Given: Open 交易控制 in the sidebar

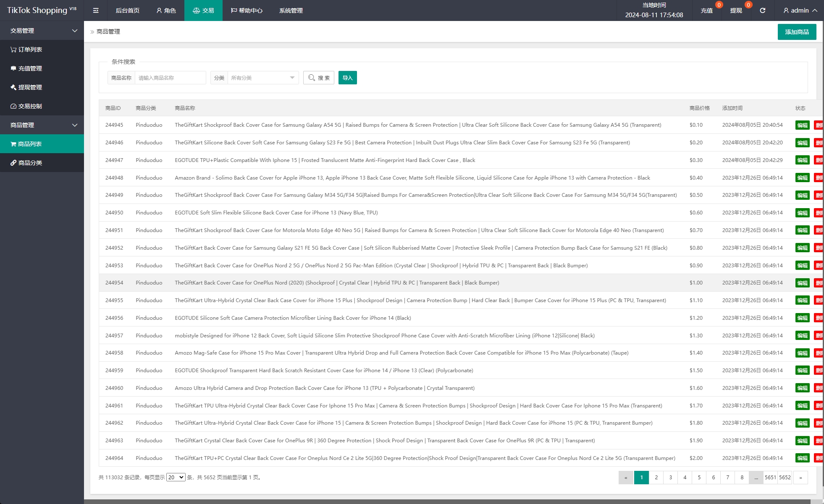Looking at the screenshot, I should 26,106.
